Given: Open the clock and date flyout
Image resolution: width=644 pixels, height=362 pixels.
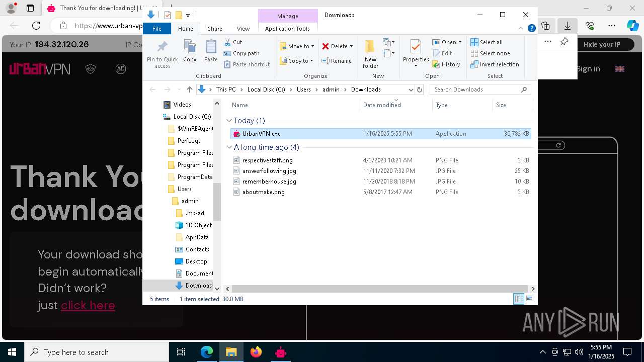Looking at the screenshot, I should (x=602, y=352).
